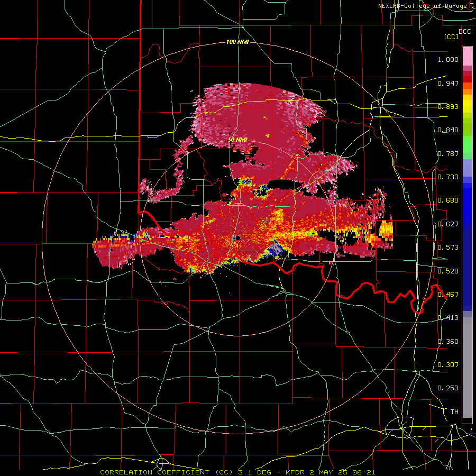Click the 0.253 scale value
The height and width of the screenshot is (476, 476).
pyautogui.click(x=448, y=388)
